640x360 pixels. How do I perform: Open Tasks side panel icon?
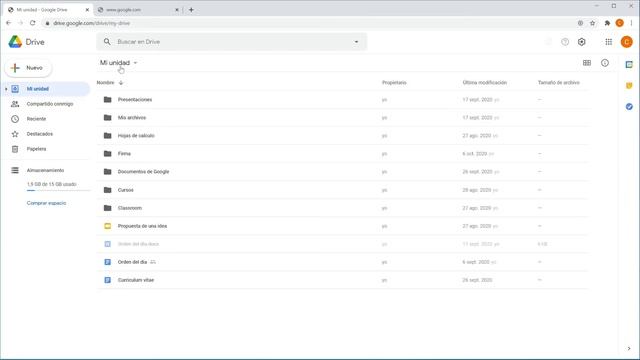point(629,107)
